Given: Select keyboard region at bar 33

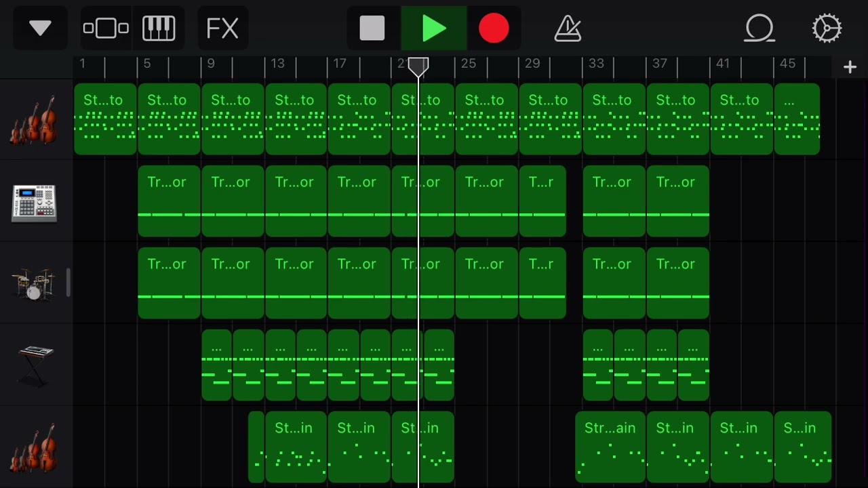Looking at the screenshot, I should (597, 365).
